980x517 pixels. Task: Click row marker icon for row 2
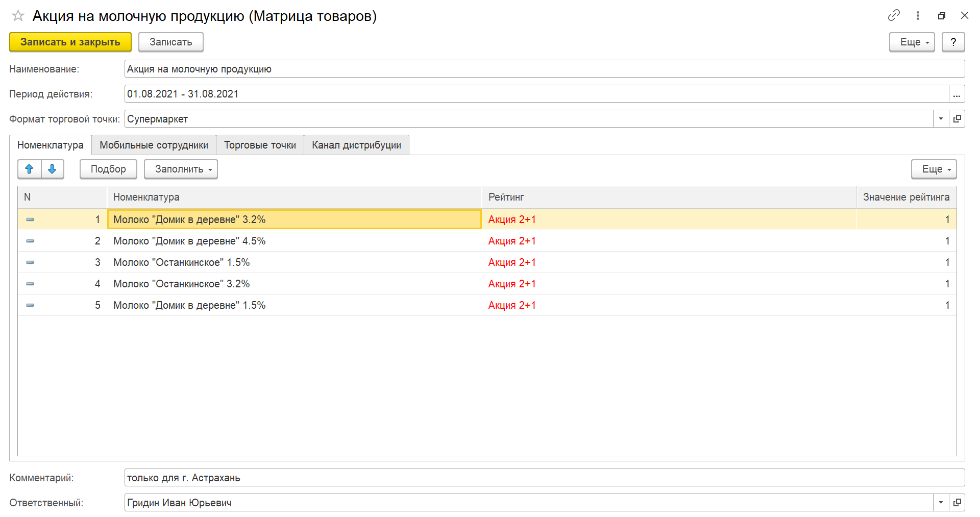pyautogui.click(x=30, y=241)
